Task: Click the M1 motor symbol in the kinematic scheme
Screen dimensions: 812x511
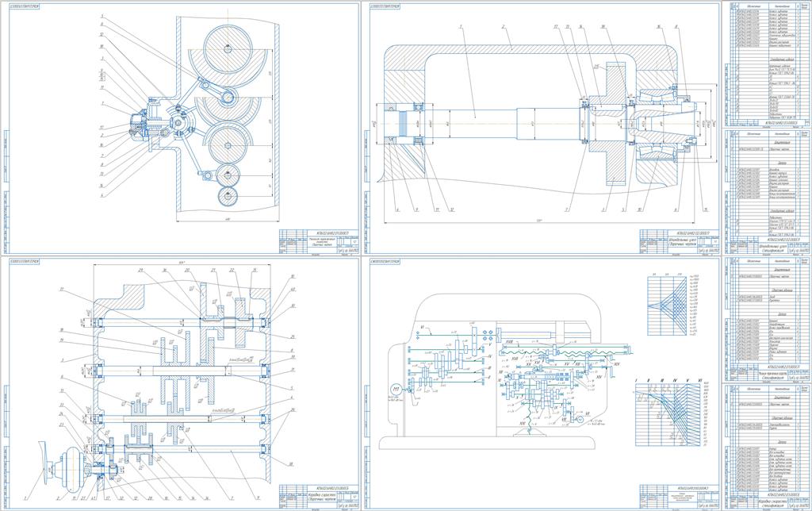Action: (x=397, y=389)
